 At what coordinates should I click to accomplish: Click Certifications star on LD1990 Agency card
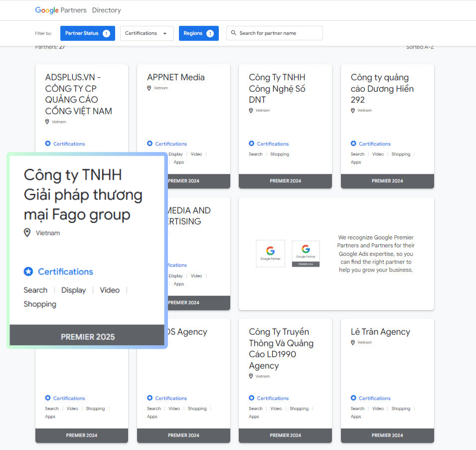coord(252,398)
